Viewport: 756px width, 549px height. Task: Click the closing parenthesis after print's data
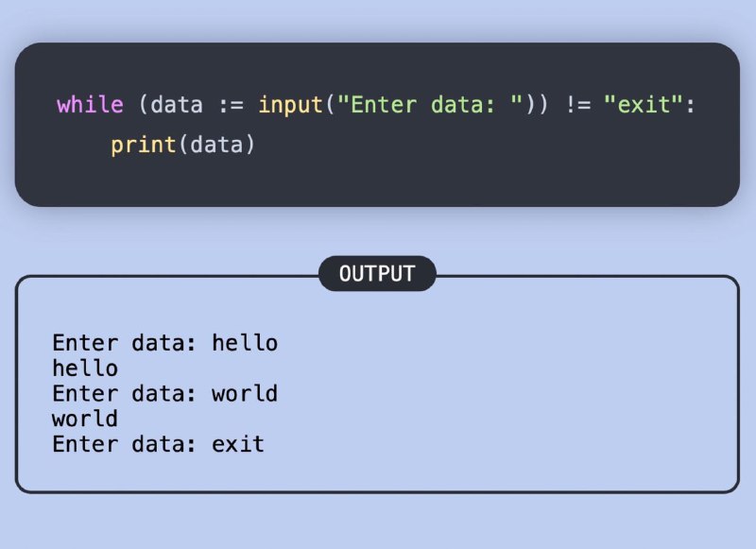coord(249,146)
